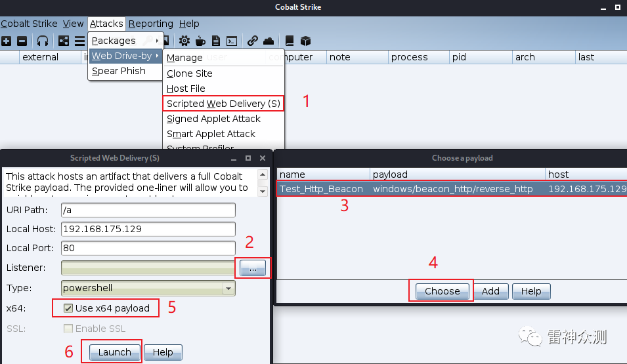Click Help in the Scripted Web Delivery dialog
This screenshot has width=627, height=364.
tap(163, 352)
